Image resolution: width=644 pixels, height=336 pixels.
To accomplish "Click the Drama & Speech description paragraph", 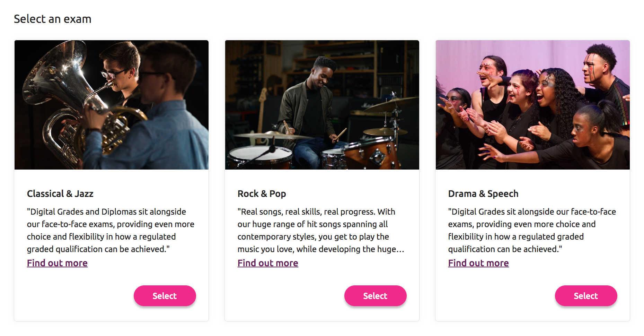I will pos(532,230).
